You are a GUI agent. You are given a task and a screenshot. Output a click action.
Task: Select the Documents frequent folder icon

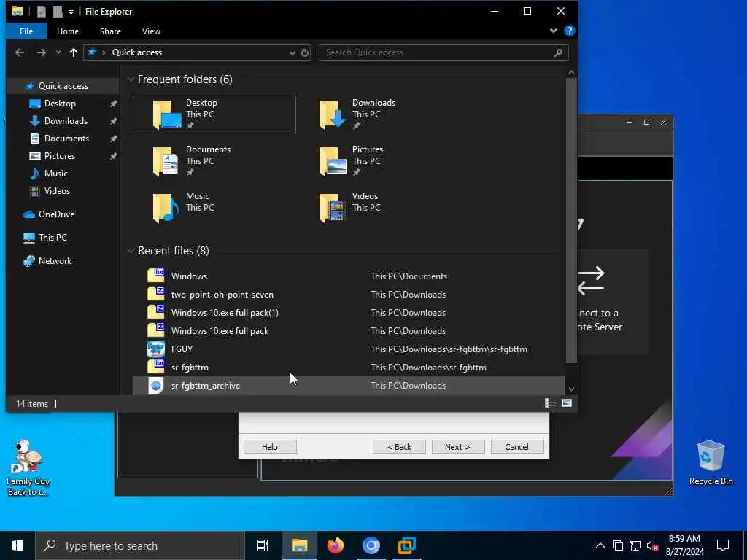(x=166, y=161)
